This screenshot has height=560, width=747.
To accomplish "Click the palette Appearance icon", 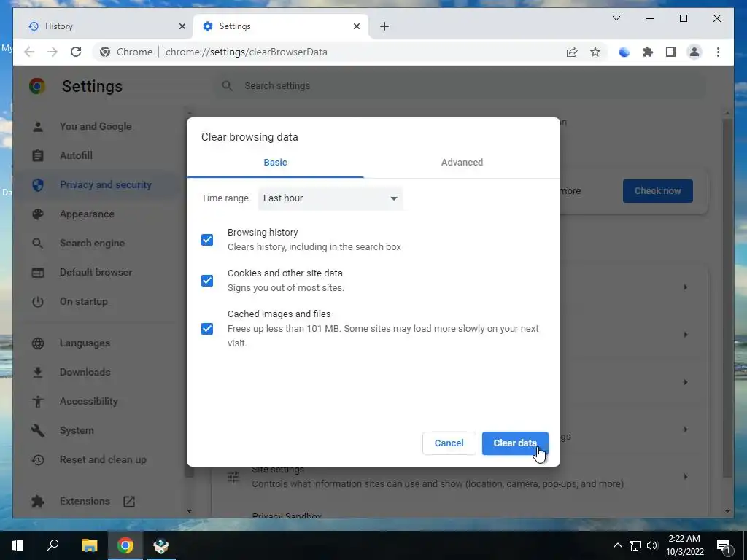I will click(38, 214).
